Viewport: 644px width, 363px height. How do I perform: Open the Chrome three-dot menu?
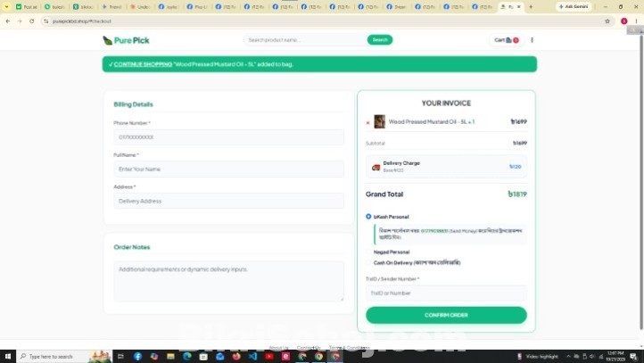pyautogui.click(x=636, y=21)
